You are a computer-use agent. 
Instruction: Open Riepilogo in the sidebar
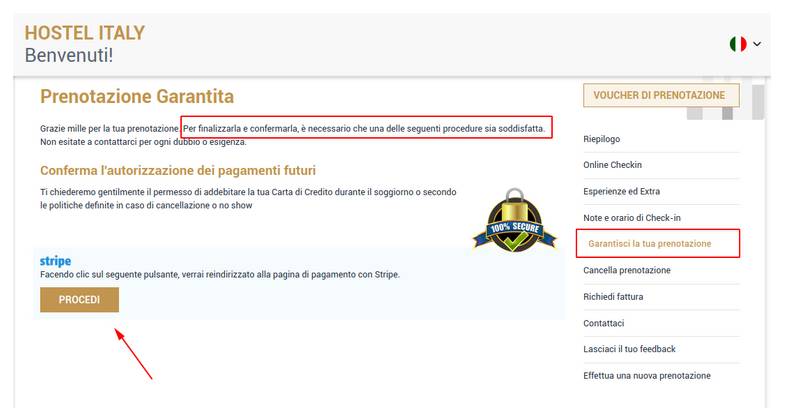tap(602, 139)
